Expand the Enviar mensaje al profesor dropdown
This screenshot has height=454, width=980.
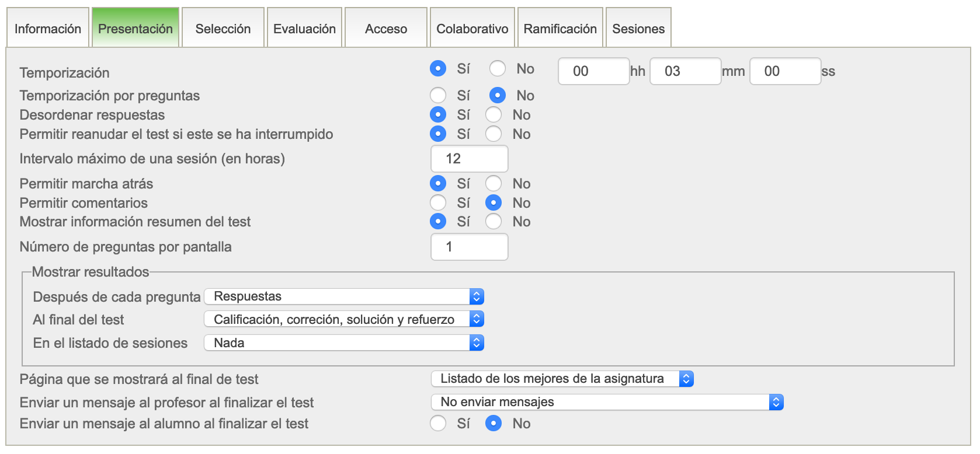tap(607, 402)
